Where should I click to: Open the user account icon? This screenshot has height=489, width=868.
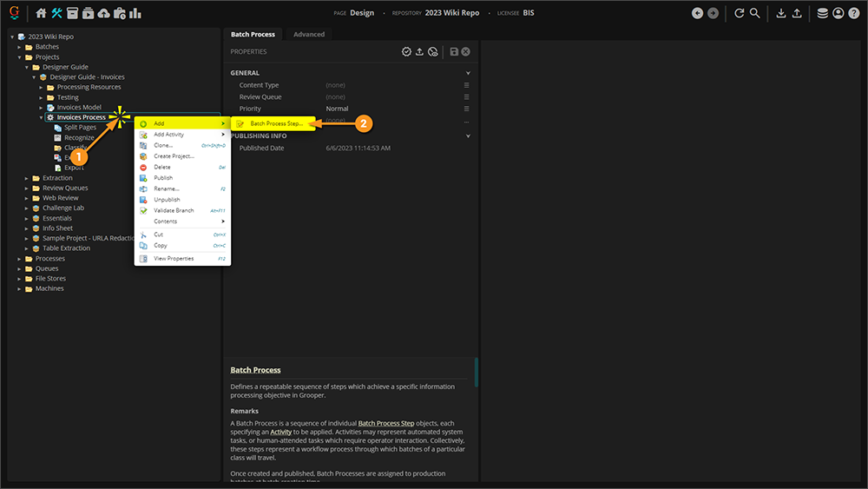pyautogui.click(x=838, y=13)
